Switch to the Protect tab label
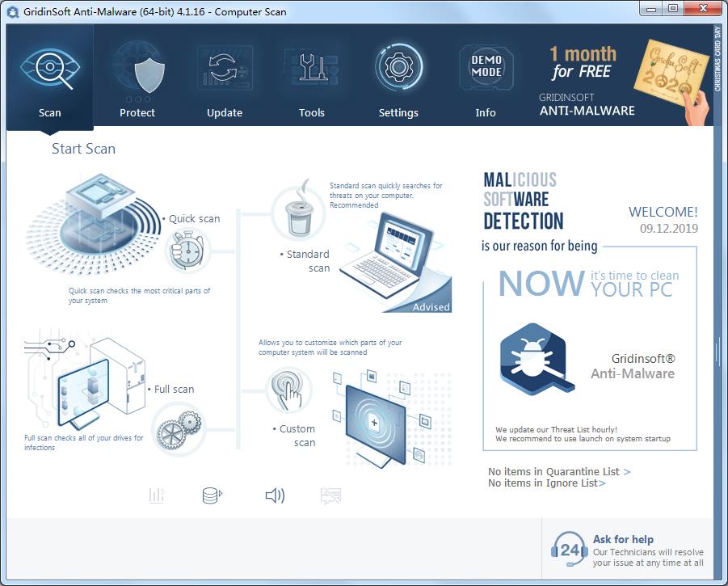Viewport: 728px width, 586px height. click(x=137, y=113)
